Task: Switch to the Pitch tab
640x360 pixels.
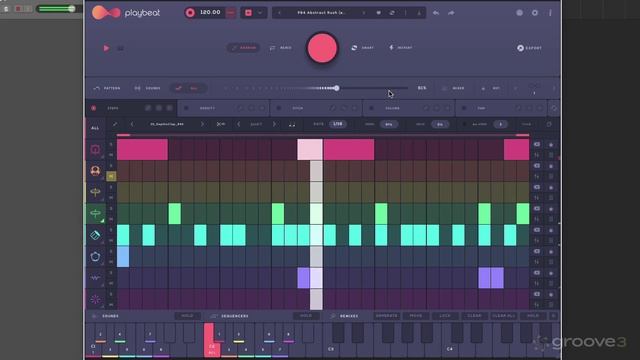Action: pyautogui.click(x=298, y=108)
